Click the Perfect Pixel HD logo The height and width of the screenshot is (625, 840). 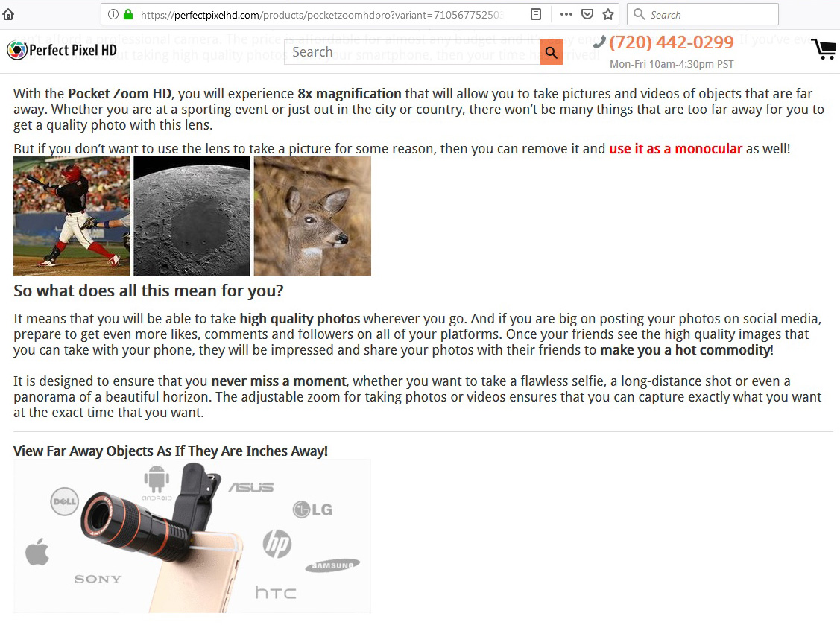(x=62, y=51)
